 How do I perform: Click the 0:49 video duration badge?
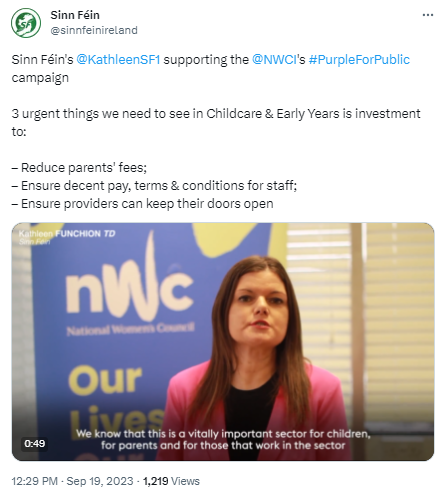[35, 443]
